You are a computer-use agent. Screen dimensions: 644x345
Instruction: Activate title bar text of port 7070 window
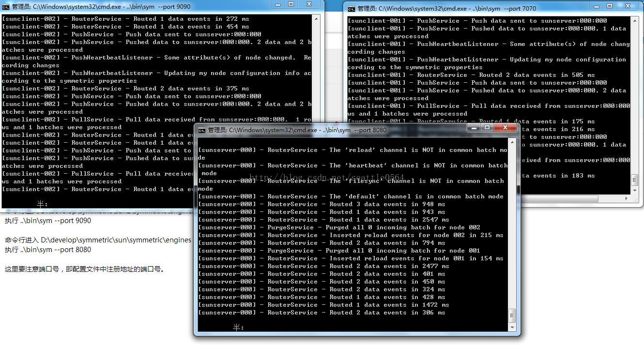[x=447, y=9]
